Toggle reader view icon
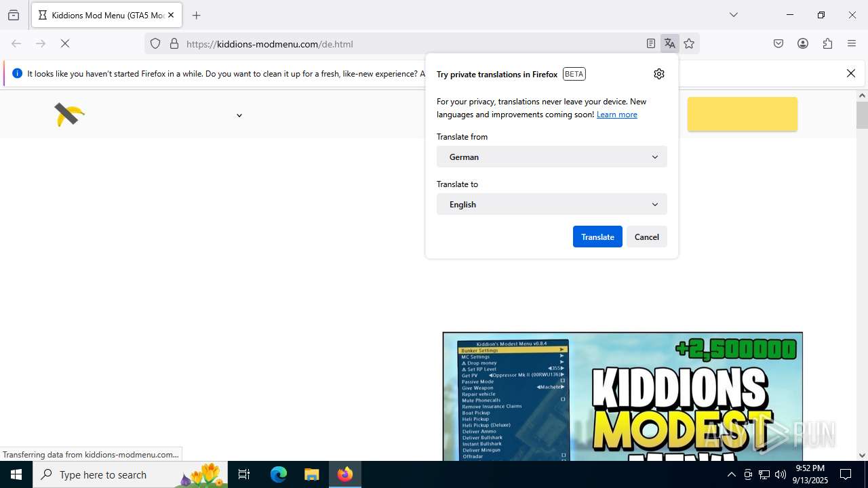This screenshot has width=868, height=488. pos(651,44)
